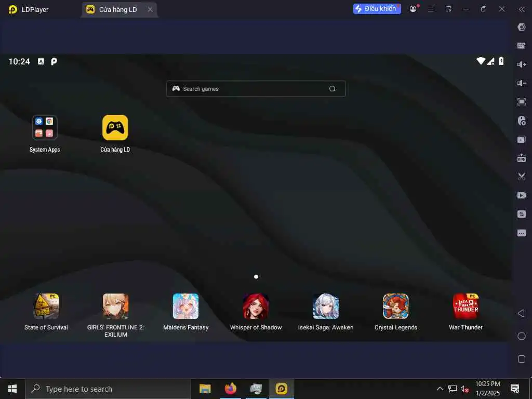Click the install APK sidebar icon
Screen dimensions: 532x399
click(522, 158)
